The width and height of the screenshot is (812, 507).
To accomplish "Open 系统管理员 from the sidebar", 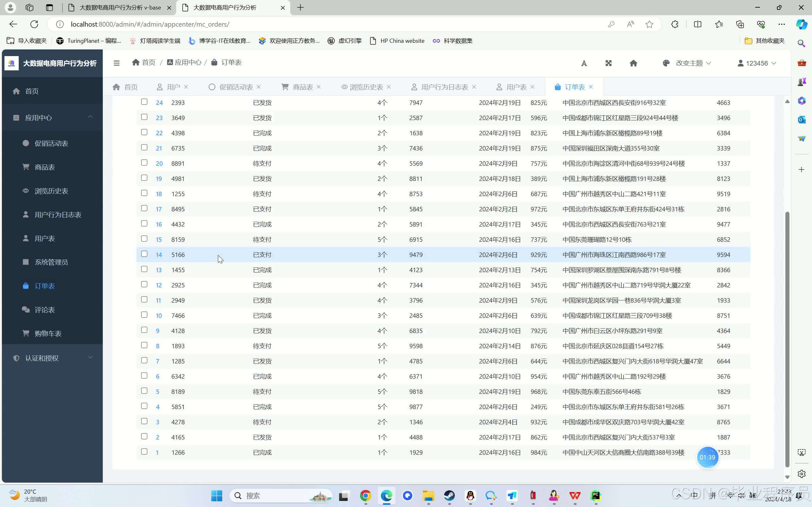I will [52, 262].
